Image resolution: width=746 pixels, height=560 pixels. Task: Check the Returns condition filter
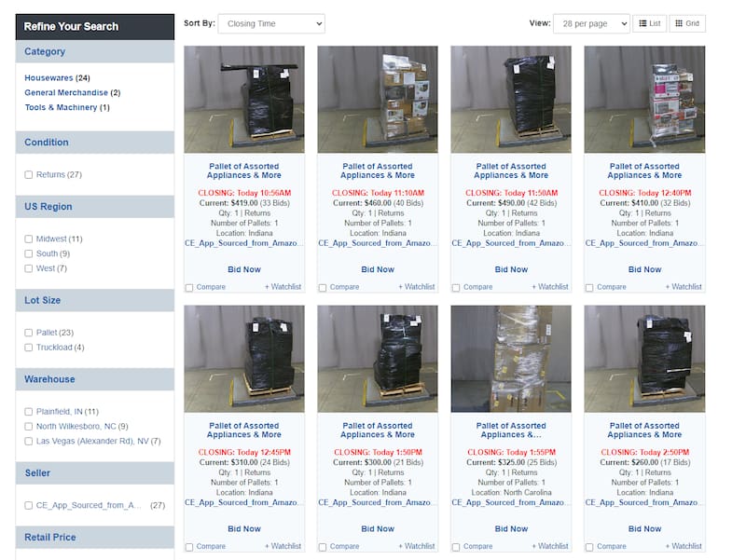click(x=29, y=175)
